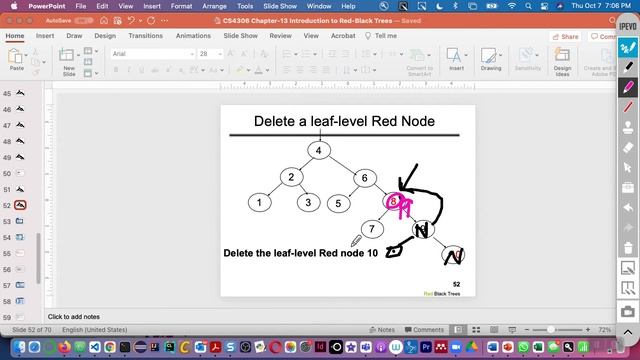This screenshot has width=640, height=360.
Task: Select the stamp tool in IPEVO toolbar
Action: 628,127
